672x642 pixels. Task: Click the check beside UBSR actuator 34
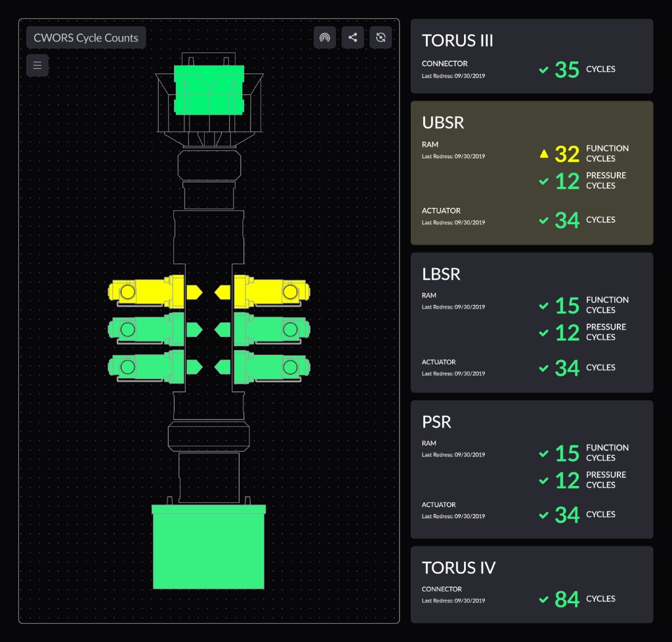(x=544, y=220)
